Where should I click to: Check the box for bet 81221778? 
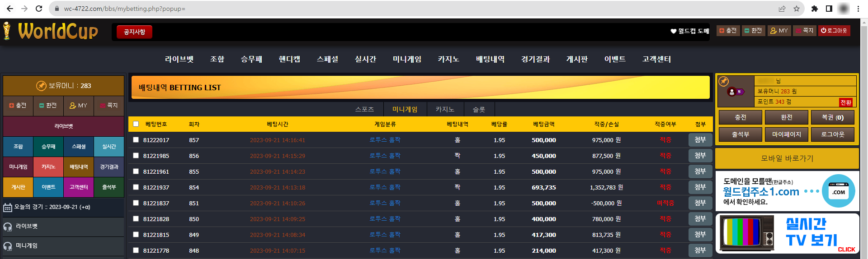[136, 250]
